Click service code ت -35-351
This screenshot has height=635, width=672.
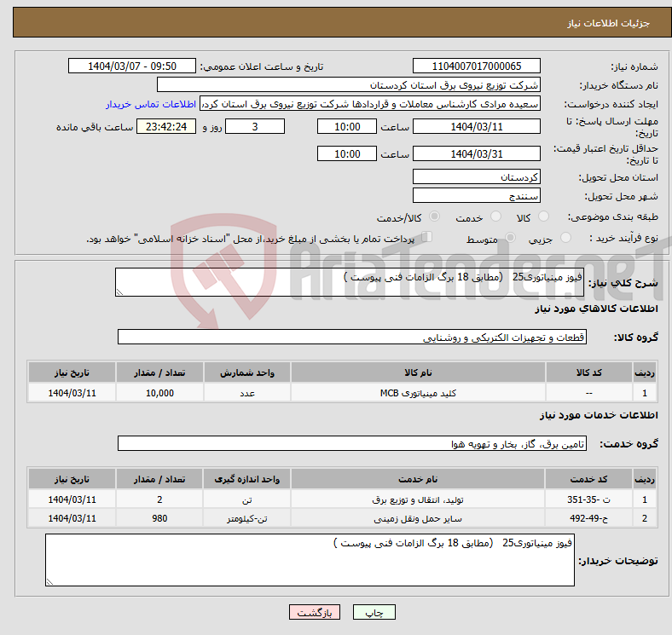589,499
